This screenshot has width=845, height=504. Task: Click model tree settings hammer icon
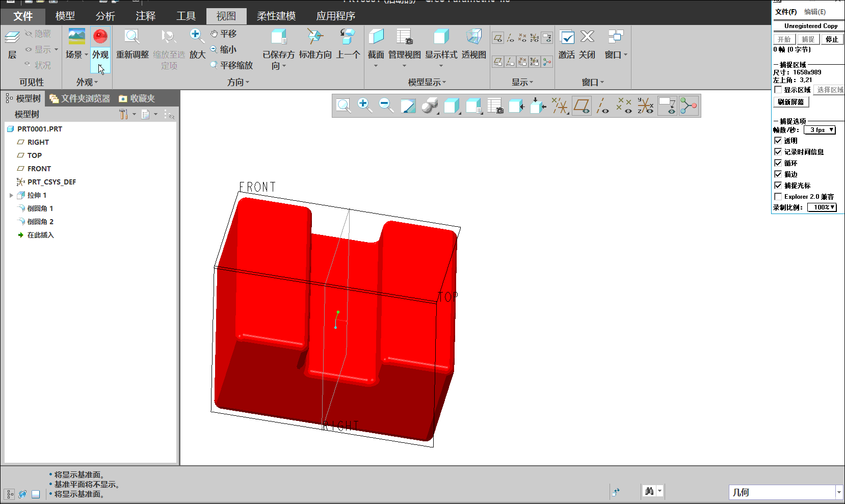[124, 114]
